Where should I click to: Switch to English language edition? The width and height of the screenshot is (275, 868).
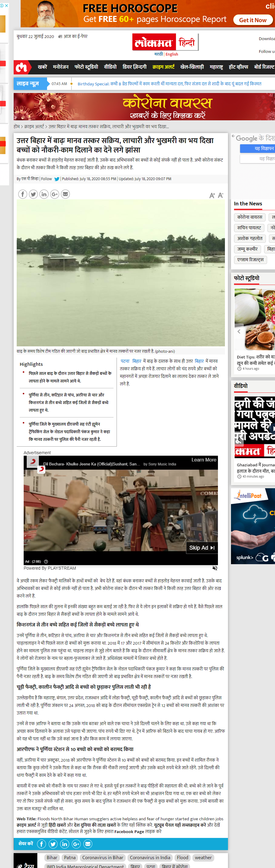click(x=172, y=54)
